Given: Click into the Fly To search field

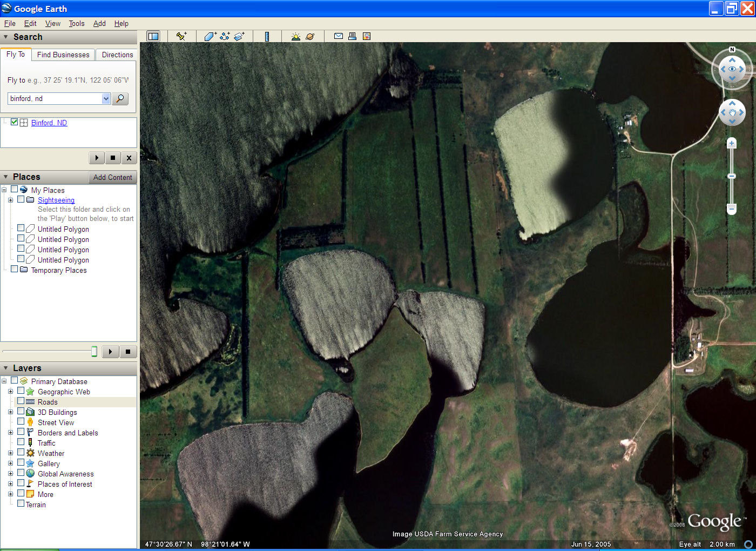Looking at the screenshot, I should tap(55, 98).
